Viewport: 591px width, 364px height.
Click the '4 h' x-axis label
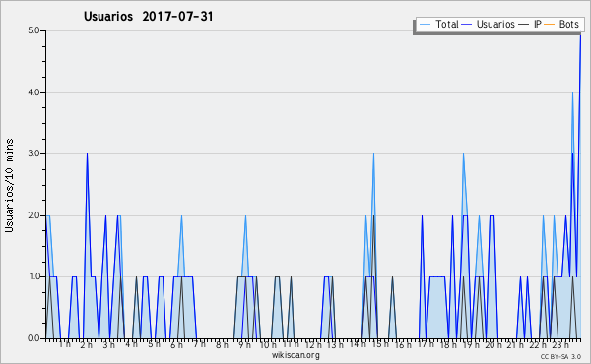[x=132, y=344]
